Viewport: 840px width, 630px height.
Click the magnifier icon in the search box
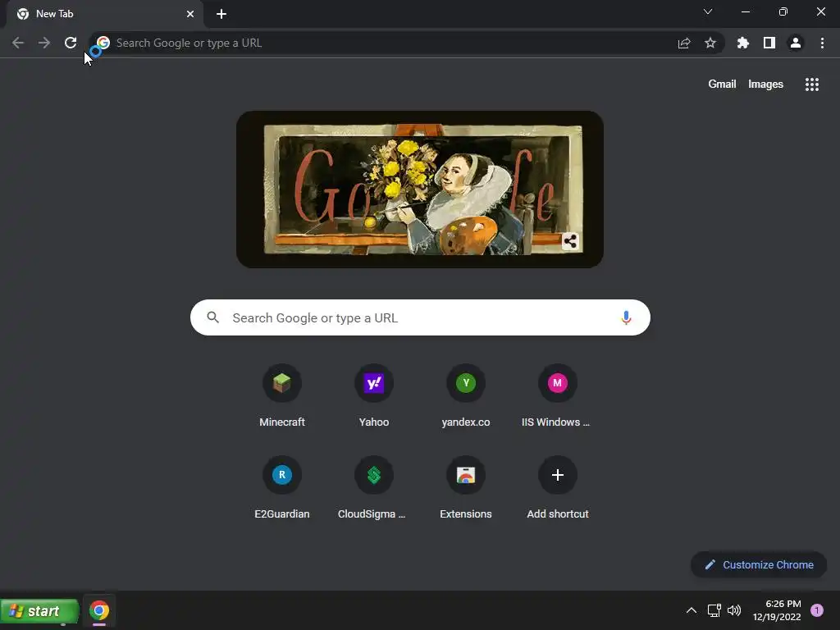[x=213, y=317]
